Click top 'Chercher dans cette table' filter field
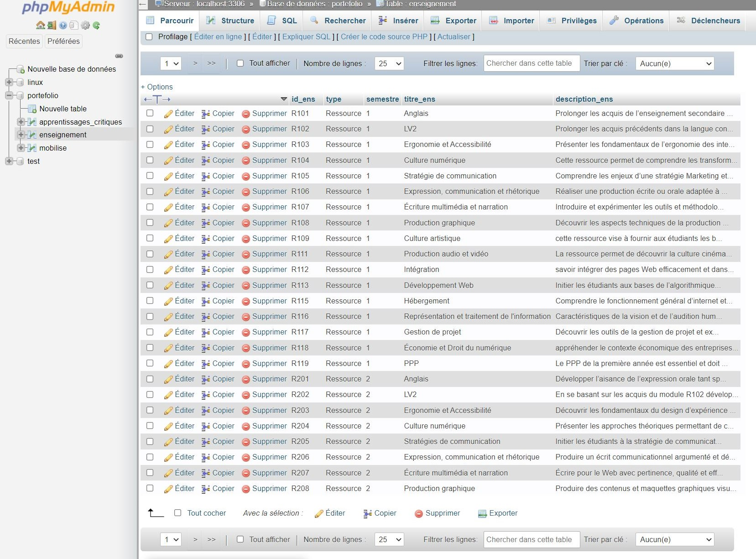The image size is (756, 559). tap(531, 63)
